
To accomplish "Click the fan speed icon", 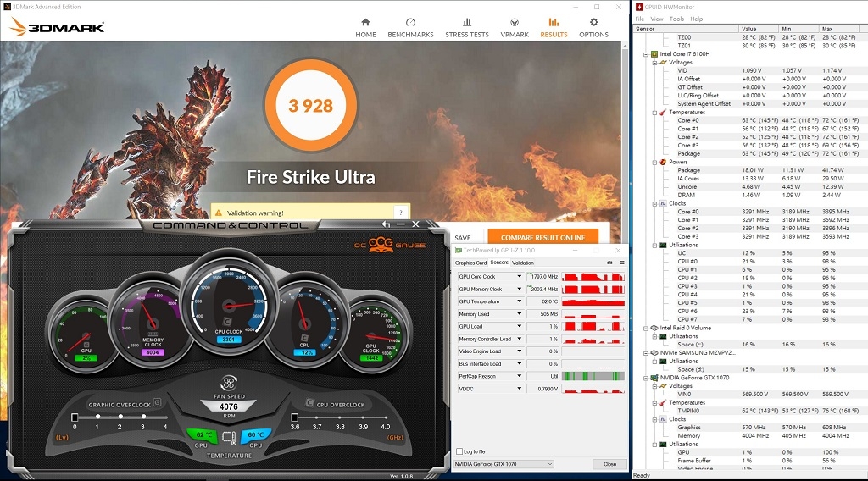I will [x=229, y=382].
